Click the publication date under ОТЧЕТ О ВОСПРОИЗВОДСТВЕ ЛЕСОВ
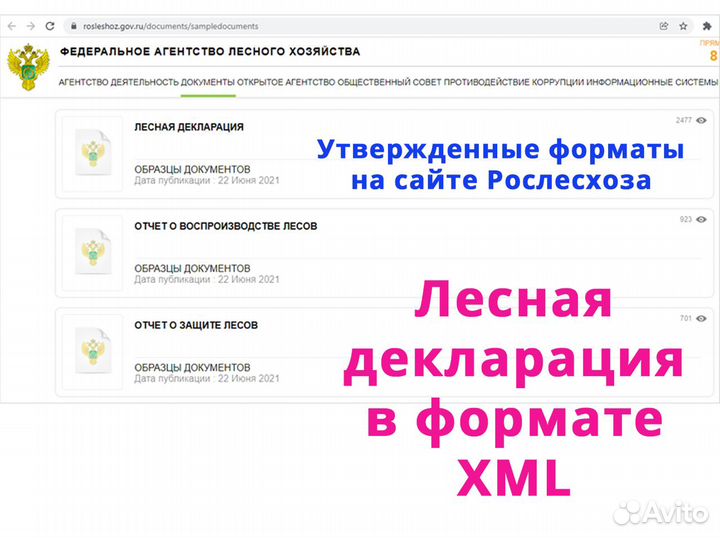Viewport: 720px width, 538px height. pos(207,280)
